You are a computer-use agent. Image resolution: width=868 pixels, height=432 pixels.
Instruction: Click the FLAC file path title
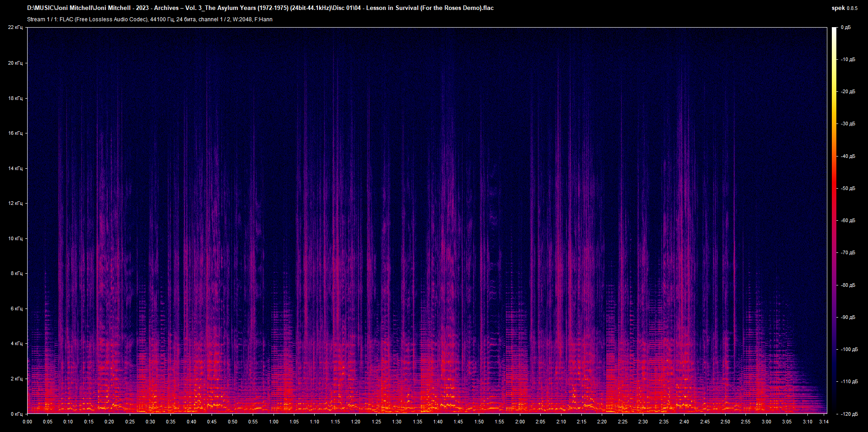[x=260, y=8]
